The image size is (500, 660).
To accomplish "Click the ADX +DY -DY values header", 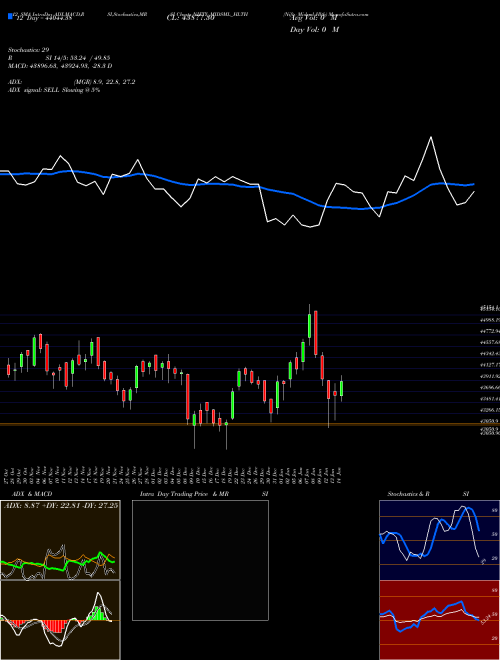I will pyautogui.click(x=61, y=505).
